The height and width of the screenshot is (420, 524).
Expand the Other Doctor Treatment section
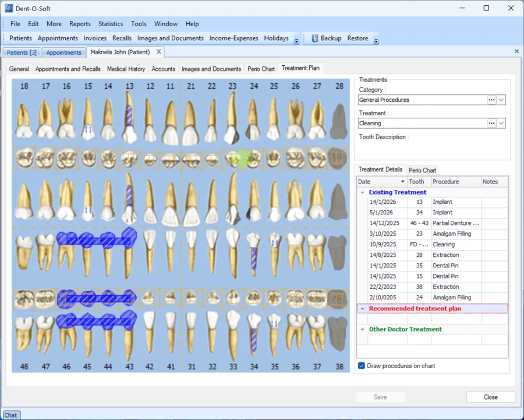pos(363,329)
